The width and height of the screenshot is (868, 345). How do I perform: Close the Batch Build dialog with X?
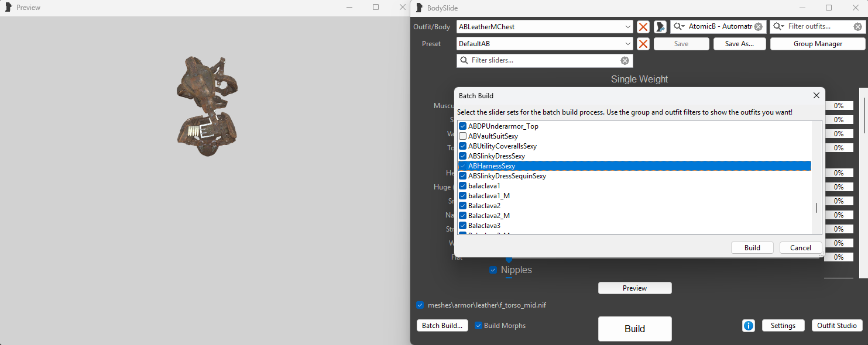pyautogui.click(x=816, y=95)
